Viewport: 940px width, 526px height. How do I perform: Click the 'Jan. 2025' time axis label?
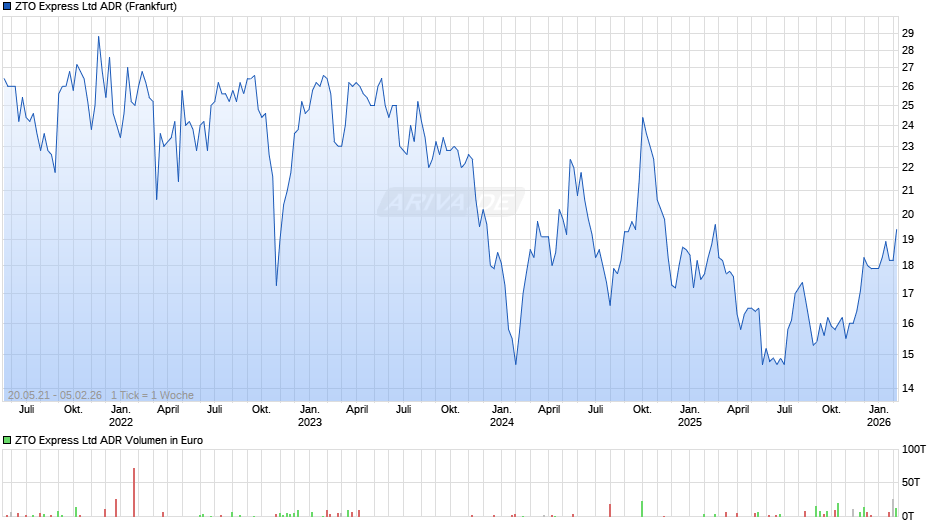click(689, 416)
